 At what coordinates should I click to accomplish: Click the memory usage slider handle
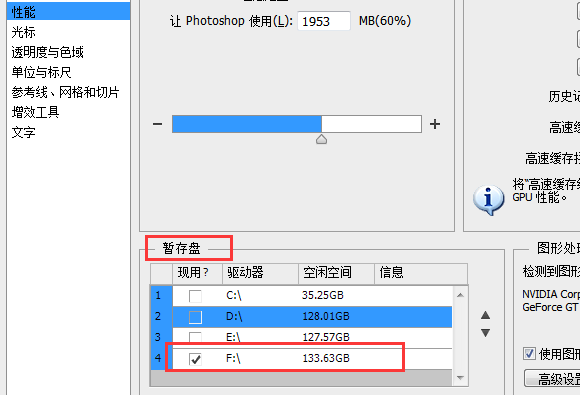321,139
